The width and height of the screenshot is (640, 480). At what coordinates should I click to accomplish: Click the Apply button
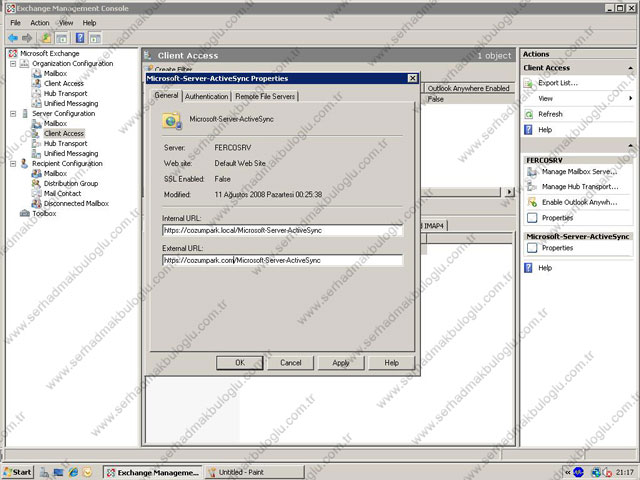341,362
